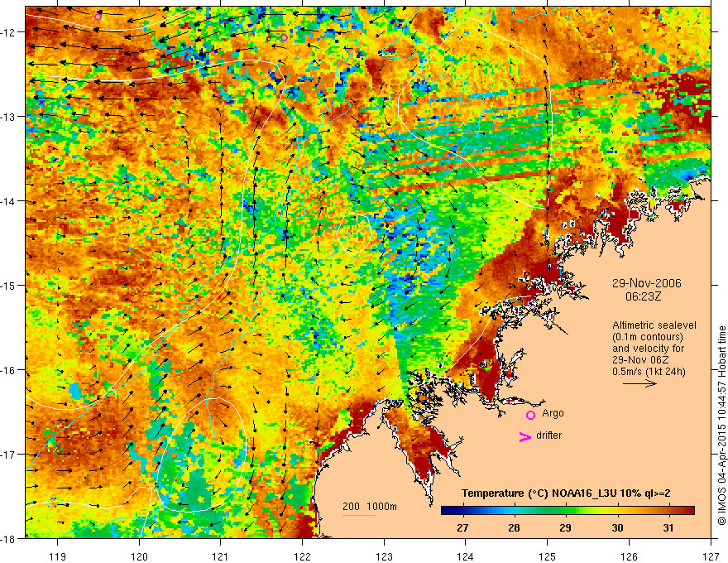Click the '(0.1m contours)' legend line

tap(648, 337)
